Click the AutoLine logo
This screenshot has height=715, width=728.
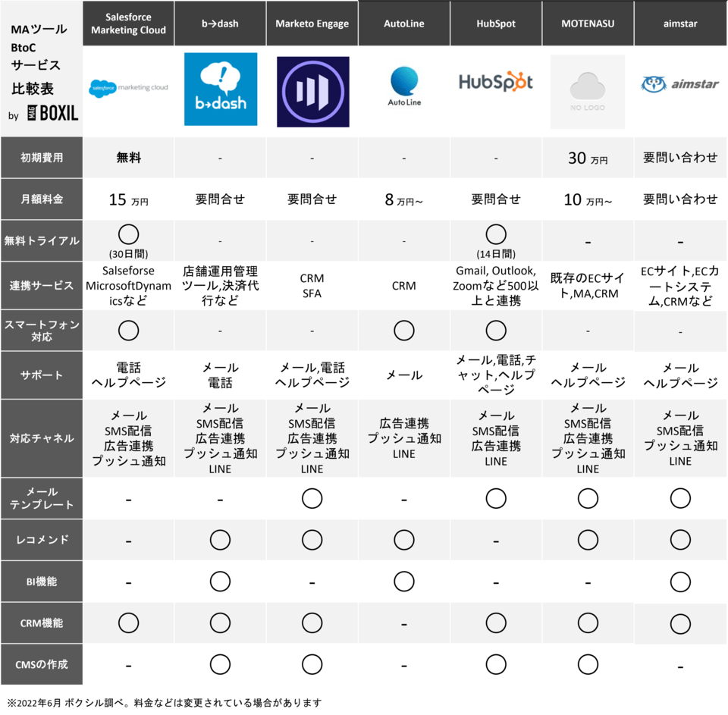[x=404, y=83]
